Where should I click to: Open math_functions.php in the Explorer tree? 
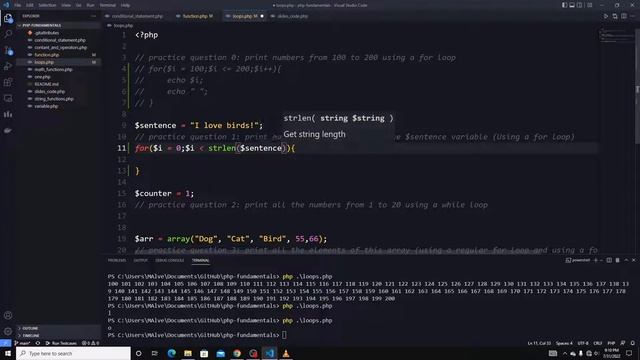coord(58,69)
